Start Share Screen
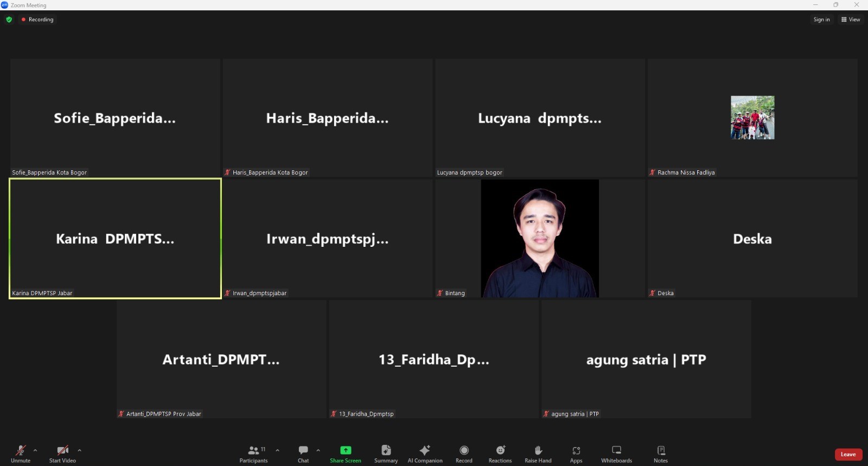This screenshot has width=868, height=466. point(345,454)
